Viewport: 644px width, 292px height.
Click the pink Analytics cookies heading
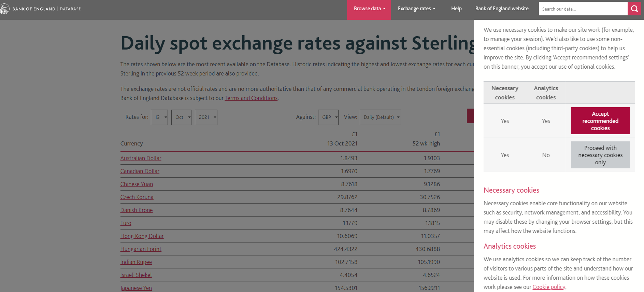pyautogui.click(x=510, y=246)
